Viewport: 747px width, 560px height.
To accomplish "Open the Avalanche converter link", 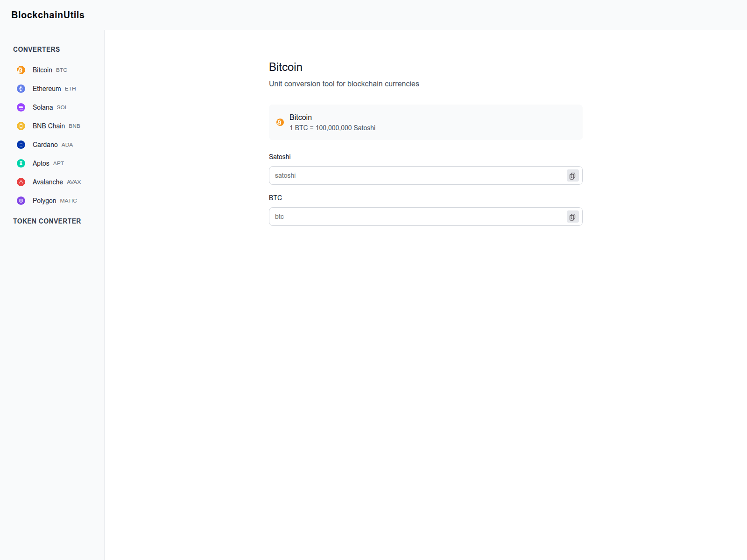I will pos(48,182).
